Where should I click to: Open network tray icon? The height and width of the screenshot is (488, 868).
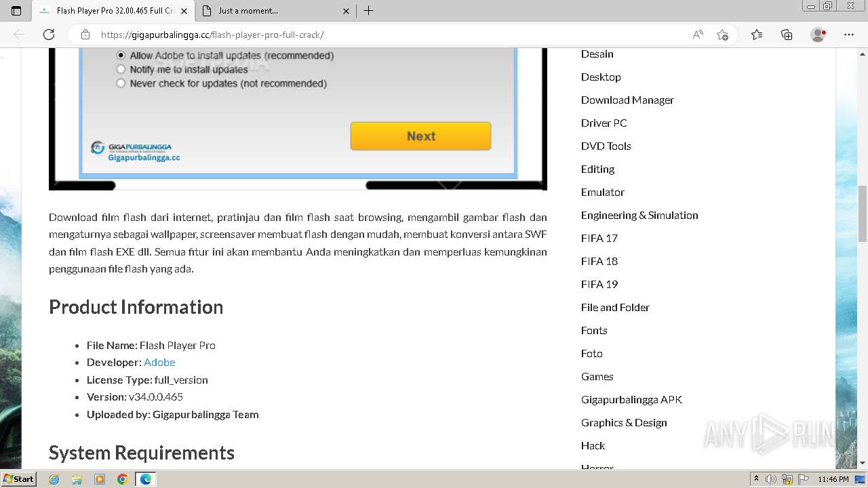coord(787,479)
